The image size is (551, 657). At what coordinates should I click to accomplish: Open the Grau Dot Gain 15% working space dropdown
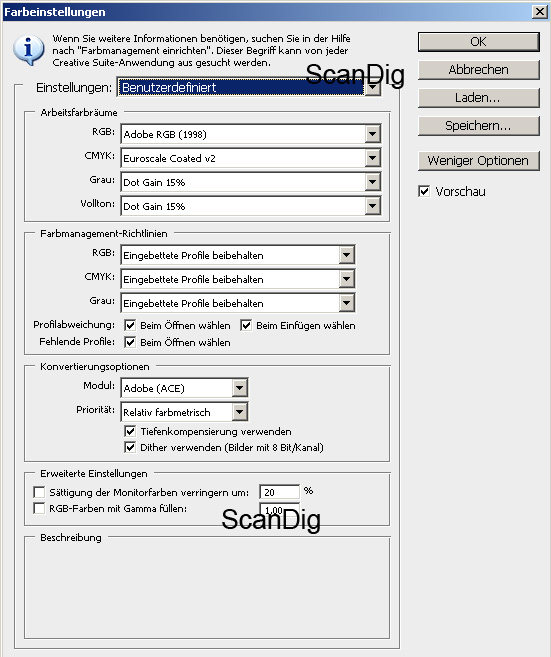251,182
